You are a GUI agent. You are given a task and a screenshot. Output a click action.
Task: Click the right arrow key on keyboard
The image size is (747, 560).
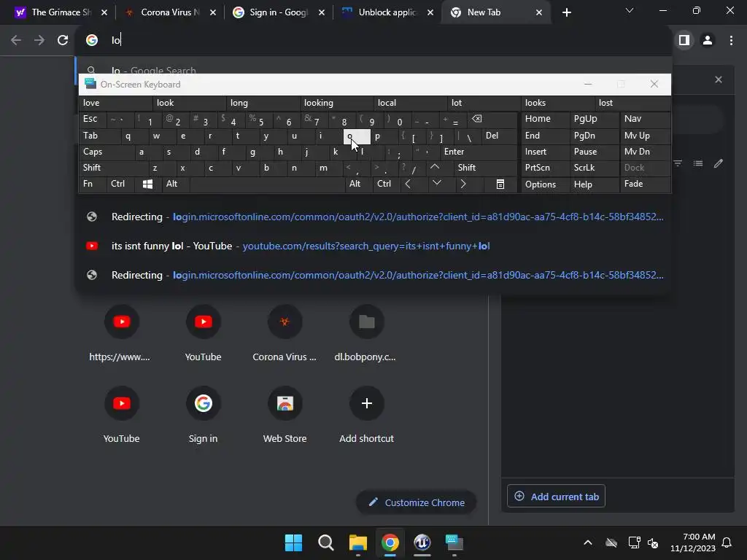(x=462, y=184)
